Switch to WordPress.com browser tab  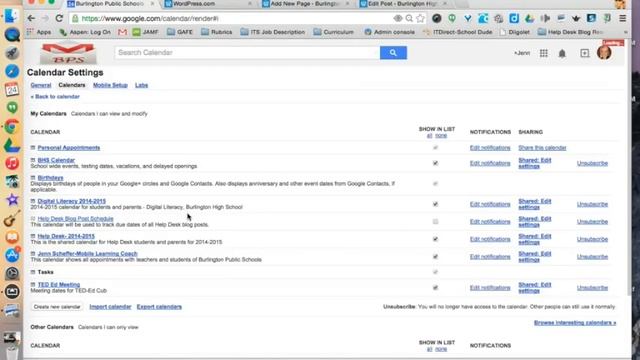pyautogui.click(x=209, y=4)
